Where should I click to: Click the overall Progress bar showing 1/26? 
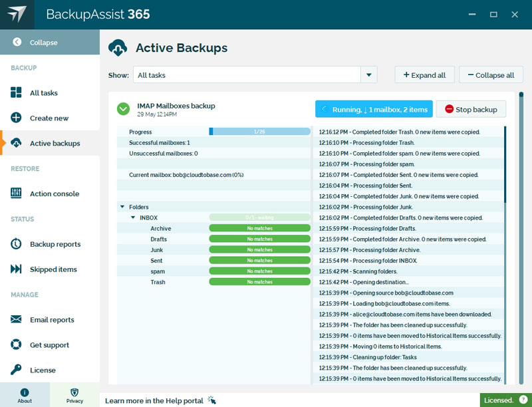(259, 131)
